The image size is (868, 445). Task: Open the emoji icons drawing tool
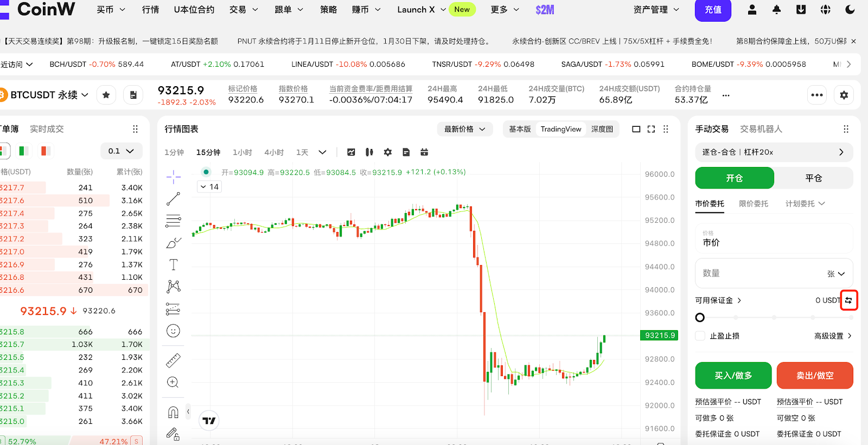click(173, 331)
